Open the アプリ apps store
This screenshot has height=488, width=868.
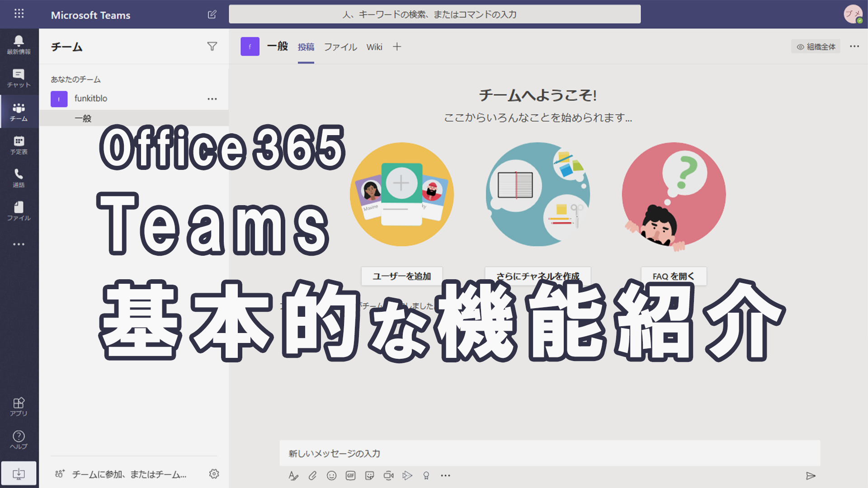(x=19, y=407)
